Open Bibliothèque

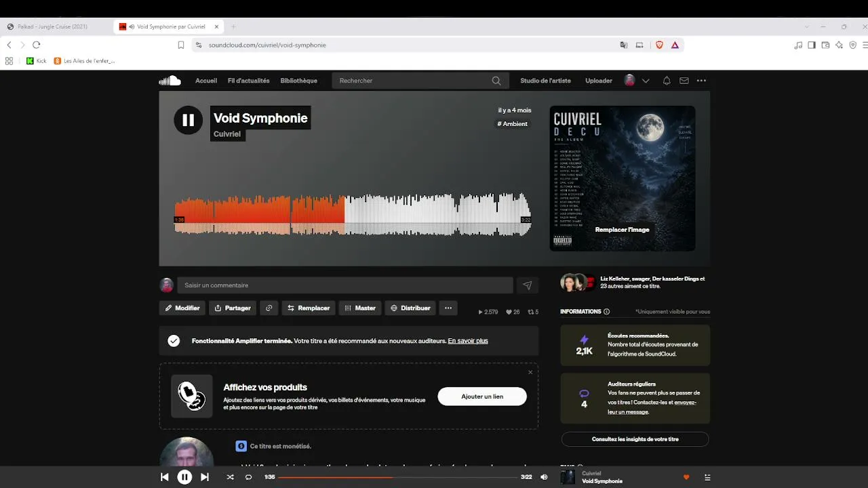pos(298,81)
